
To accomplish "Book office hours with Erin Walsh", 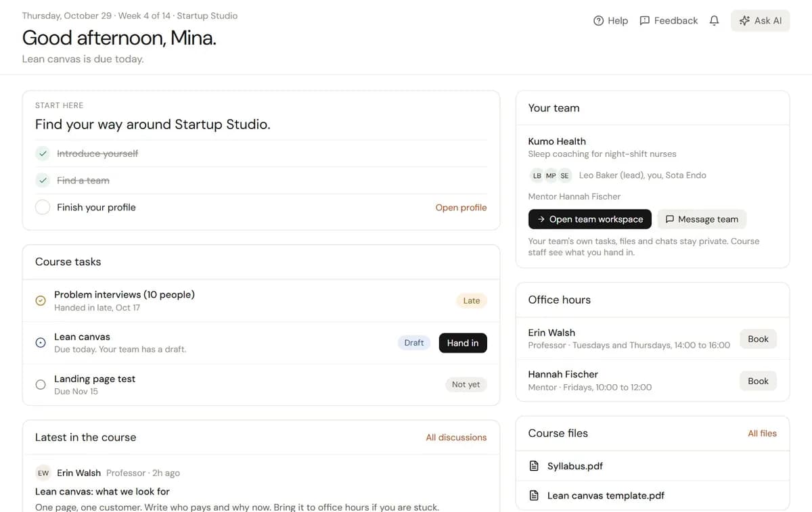I will [x=758, y=339].
